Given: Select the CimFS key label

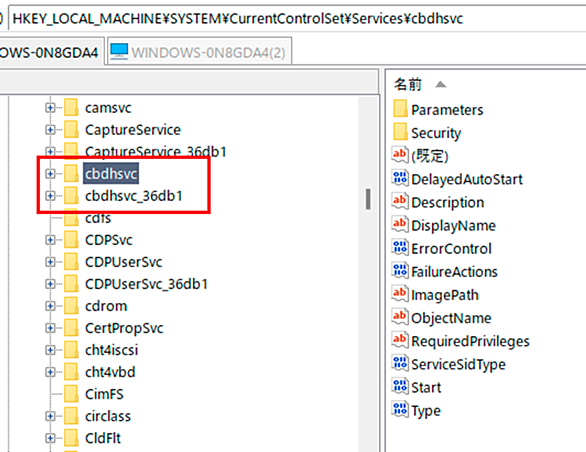Looking at the screenshot, I should click(104, 394).
